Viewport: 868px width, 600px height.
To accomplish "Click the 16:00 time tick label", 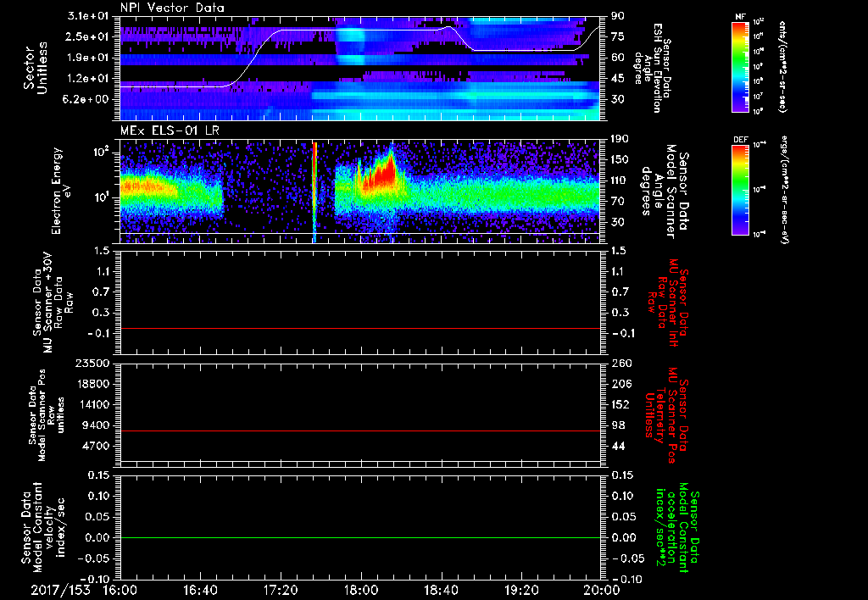I will click(x=120, y=590).
